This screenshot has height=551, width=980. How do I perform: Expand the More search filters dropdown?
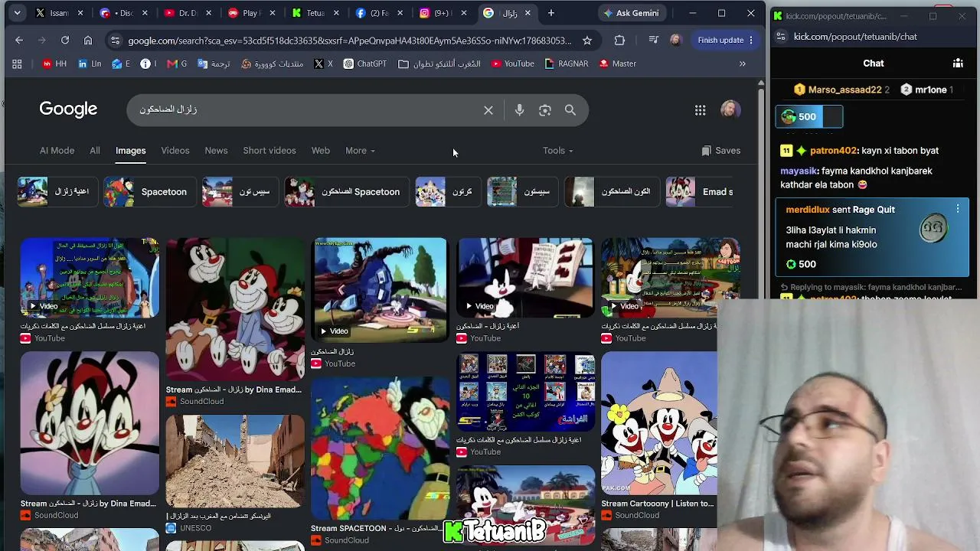[x=360, y=151]
